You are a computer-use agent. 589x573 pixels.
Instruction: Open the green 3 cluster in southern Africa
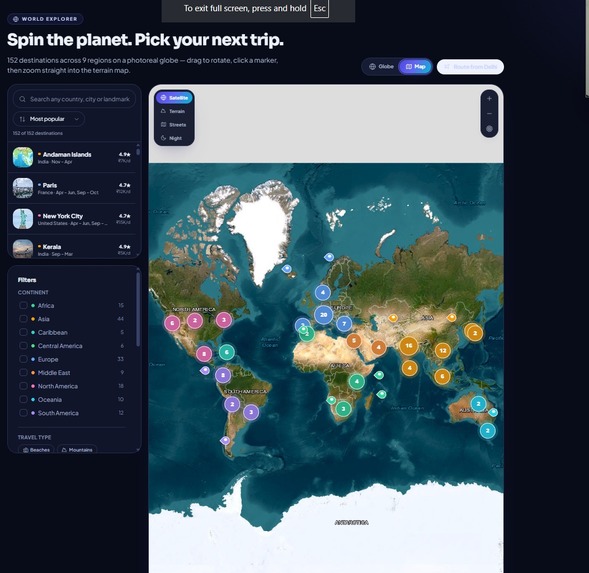tap(343, 409)
